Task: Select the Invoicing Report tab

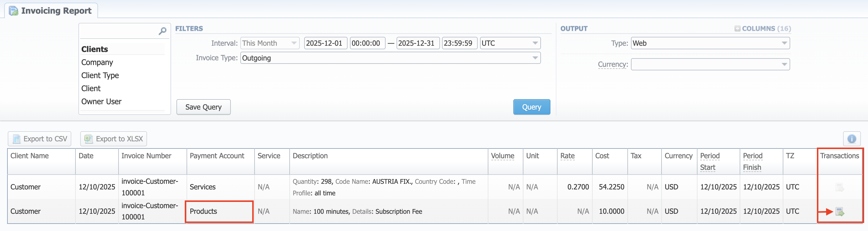Action: (x=51, y=11)
